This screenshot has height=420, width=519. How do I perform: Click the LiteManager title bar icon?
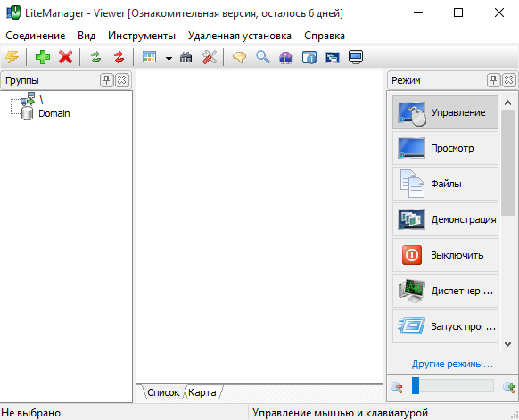pos(13,13)
